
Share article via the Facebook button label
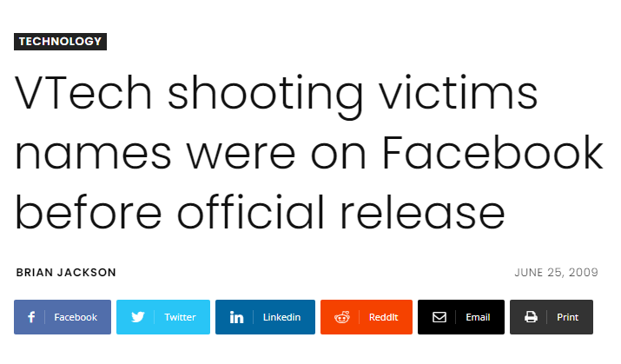tap(76, 317)
